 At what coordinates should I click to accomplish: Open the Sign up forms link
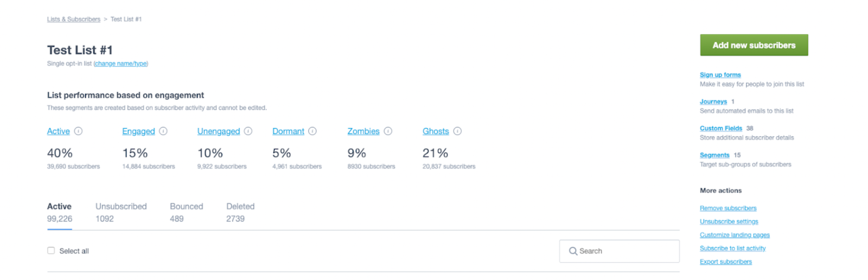(x=720, y=75)
